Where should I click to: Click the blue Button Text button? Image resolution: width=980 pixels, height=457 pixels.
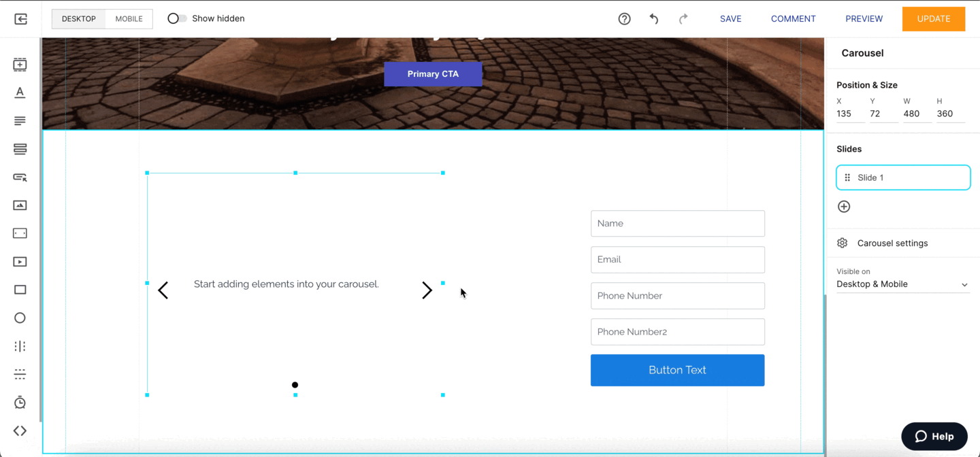point(677,370)
